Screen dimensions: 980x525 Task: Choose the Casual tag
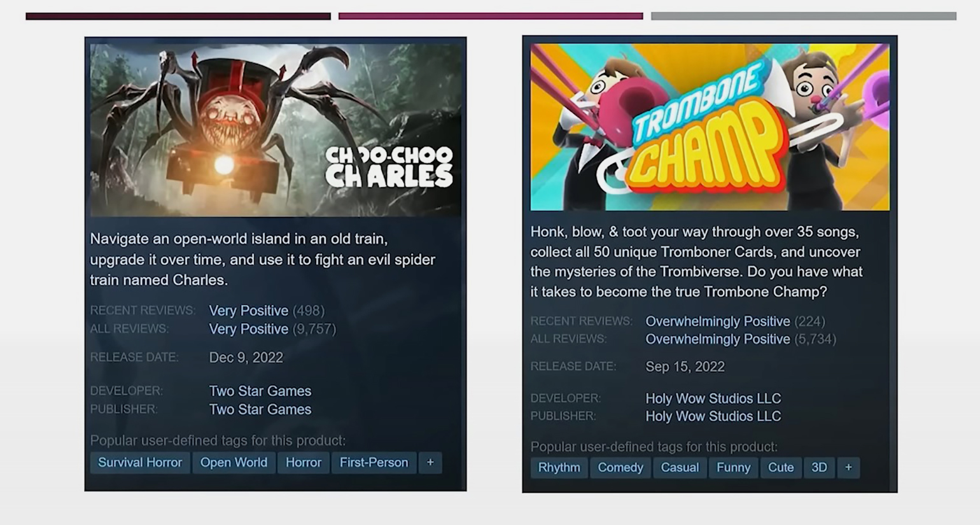(680, 468)
